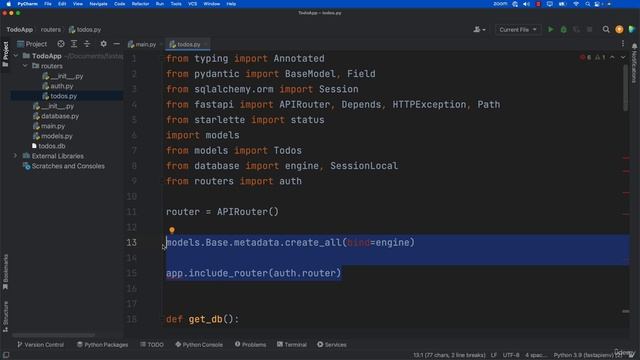Screen dimensions: 640x360
Task: Open Version Control tool window
Action: tap(40, 344)
